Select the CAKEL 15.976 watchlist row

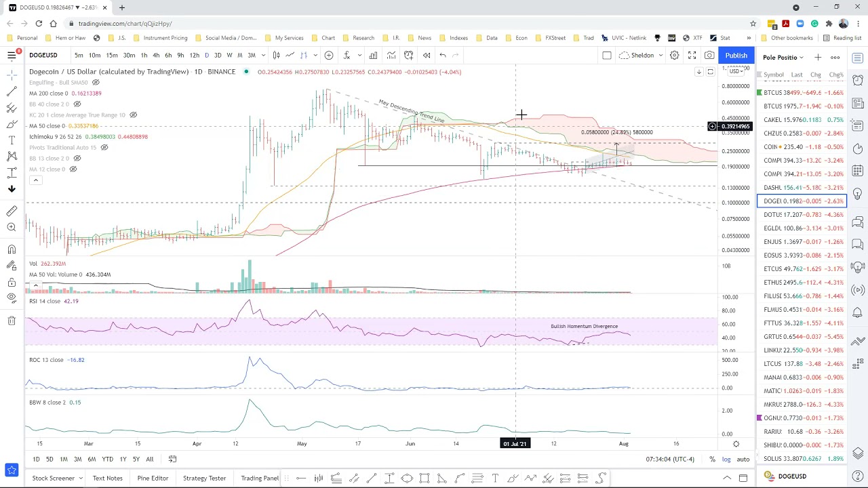pyautogui.click(x=801, y=119)
